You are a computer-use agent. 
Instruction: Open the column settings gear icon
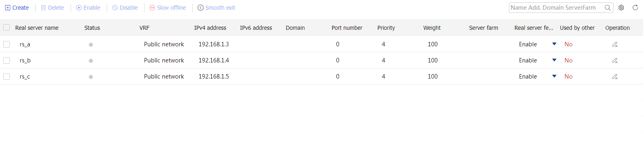click(x=621, y=8)
